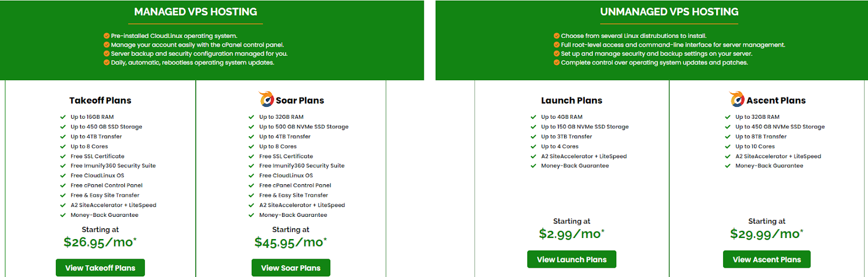This screenshot has width=868, height=277.
Task: Click Takeoff's Money-Back Guarantee checkmark
Action: 63,215
